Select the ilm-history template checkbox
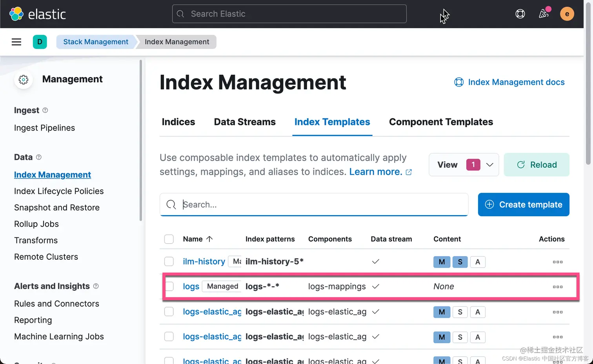Screen dimensions: 593x364 click(x=169, y=262)
